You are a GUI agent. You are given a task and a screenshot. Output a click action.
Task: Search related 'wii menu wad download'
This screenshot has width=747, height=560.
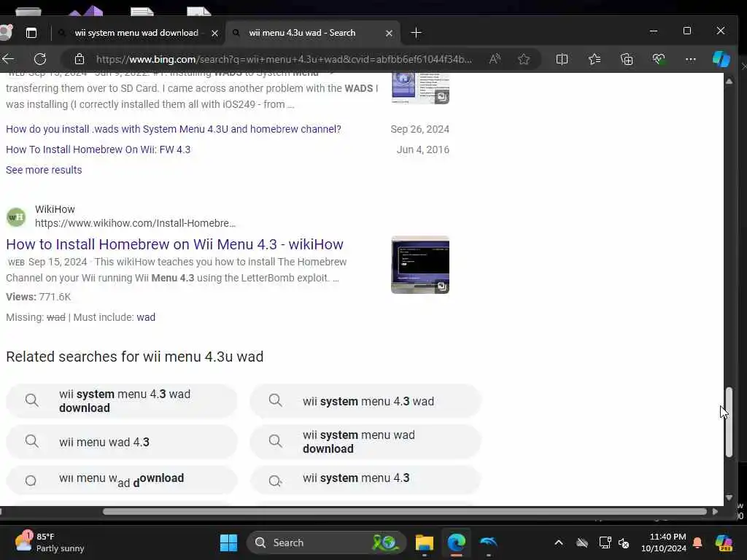pos(122,480)
